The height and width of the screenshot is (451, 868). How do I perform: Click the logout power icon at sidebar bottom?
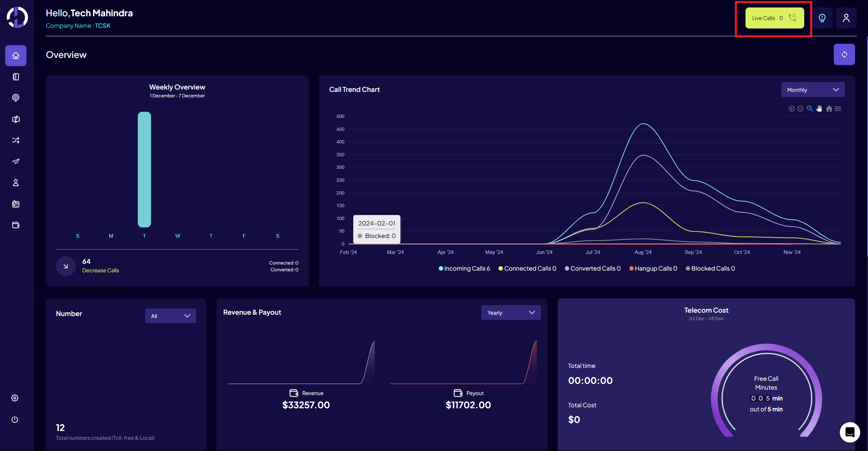(15, 419)
